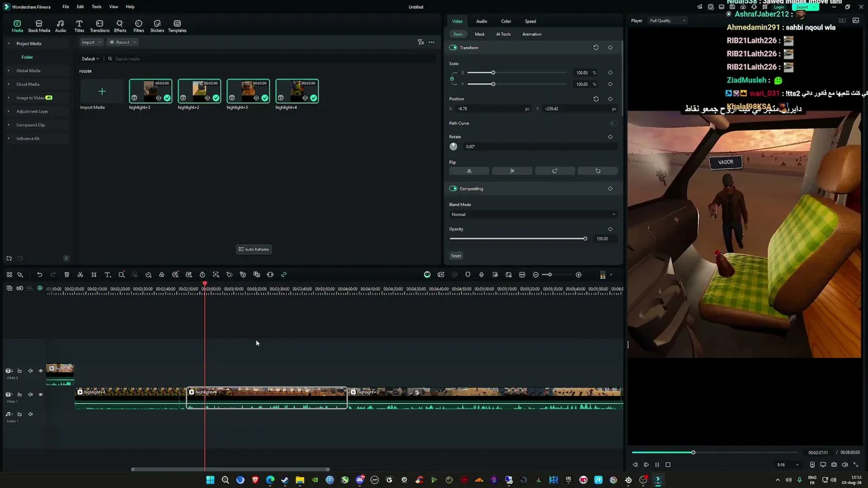Viewport: 868px width, 488px height.
Task: Delete the selected clip with trash icon
Action: pos(66,274)
